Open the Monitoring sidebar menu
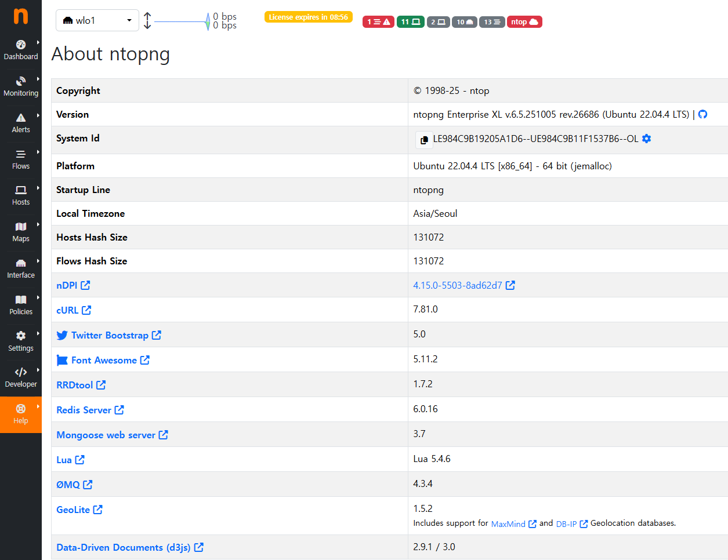The image size is (728, 560). point(21,87)
